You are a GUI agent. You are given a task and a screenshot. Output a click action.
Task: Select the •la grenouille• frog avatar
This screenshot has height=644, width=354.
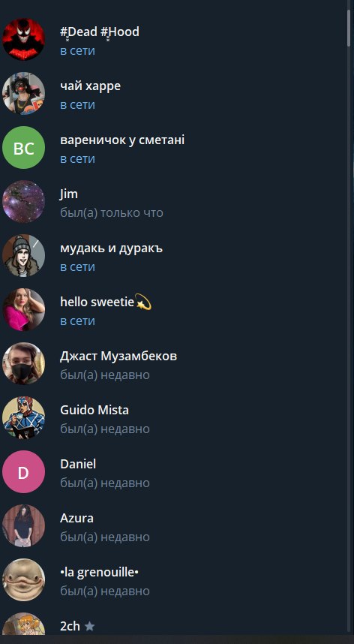23,580
